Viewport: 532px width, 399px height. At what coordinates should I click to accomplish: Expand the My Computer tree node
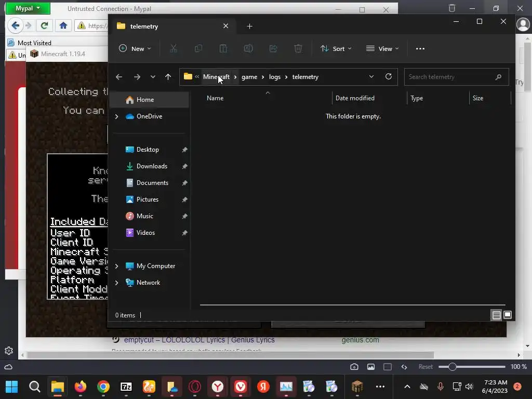[x=116, y=266]
